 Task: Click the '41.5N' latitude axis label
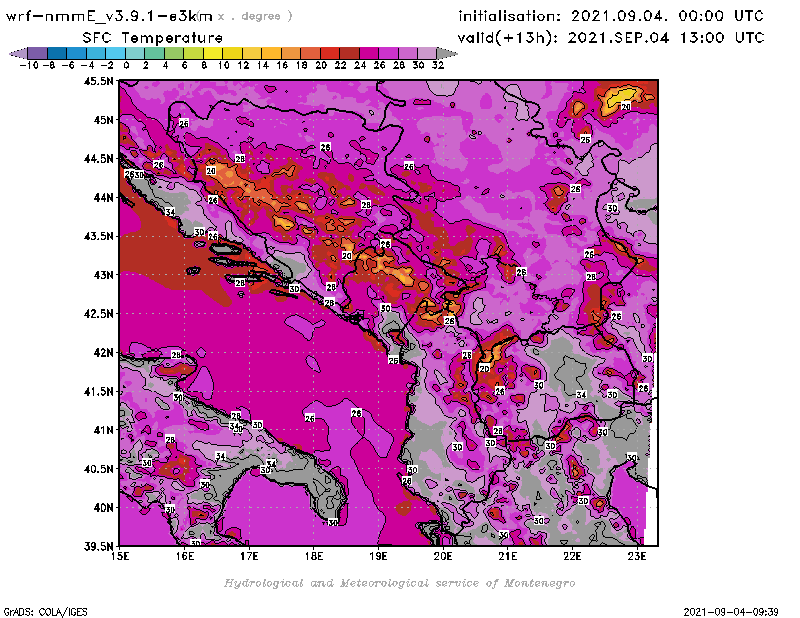click(98, 391)
